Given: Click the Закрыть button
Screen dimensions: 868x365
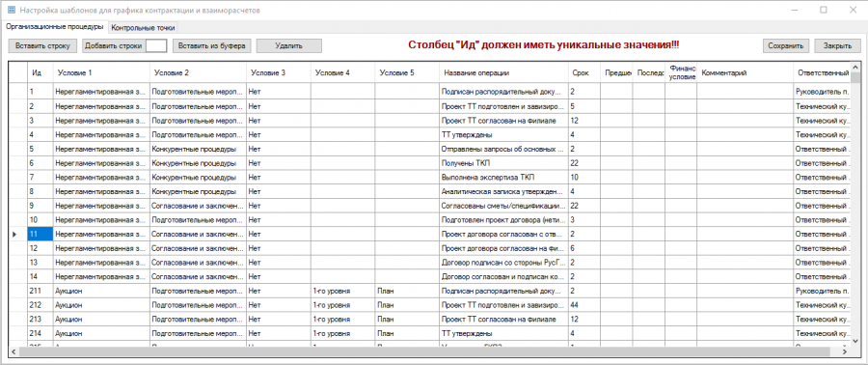Looking at the screenshot, I should (836, 46).
